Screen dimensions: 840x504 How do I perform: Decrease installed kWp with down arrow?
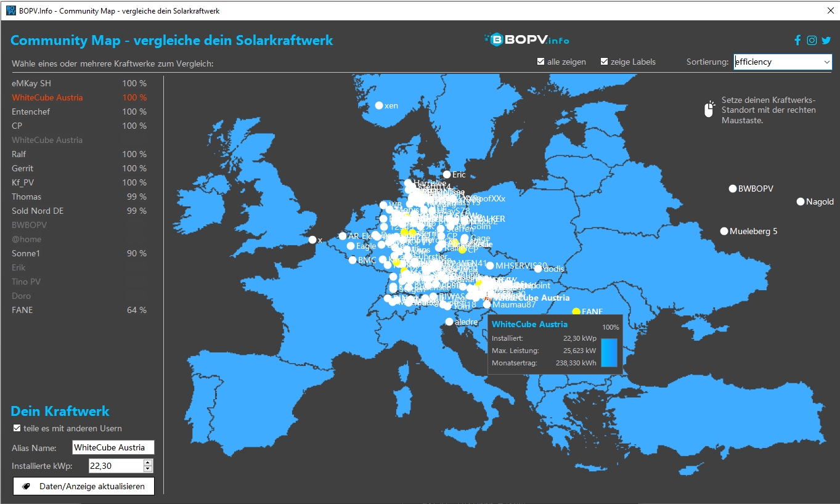147,469
